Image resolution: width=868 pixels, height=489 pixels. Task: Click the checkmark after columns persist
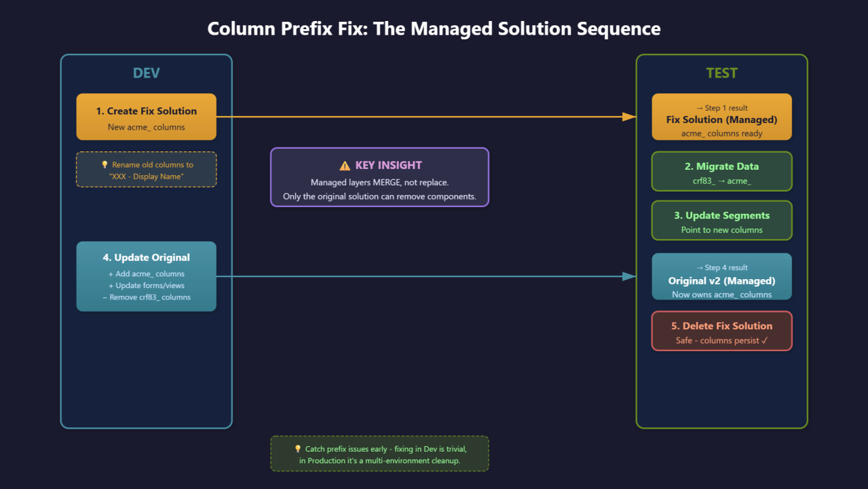764,340
